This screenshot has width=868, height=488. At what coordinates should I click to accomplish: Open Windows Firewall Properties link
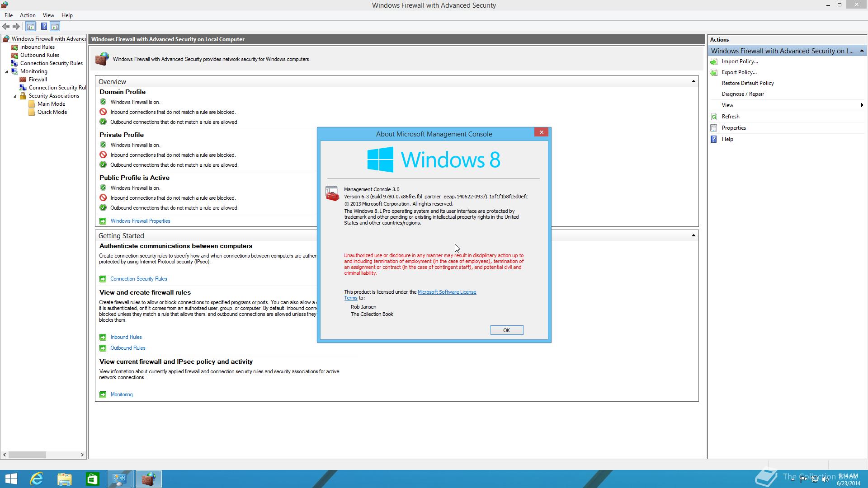[140, 221]
